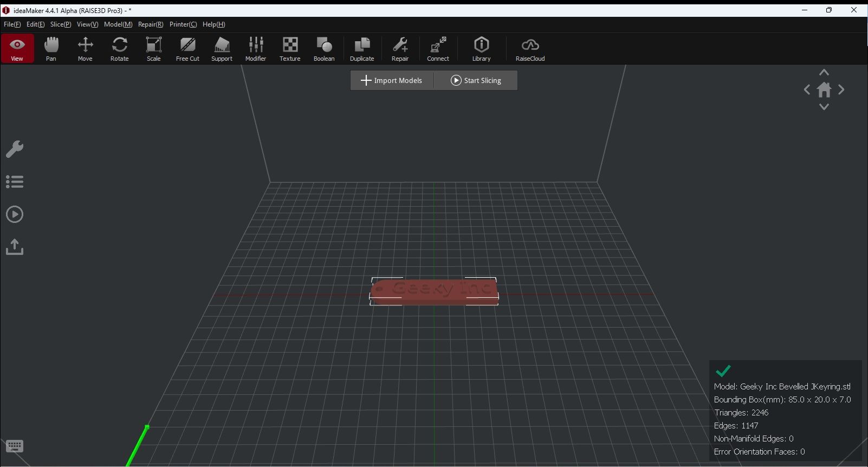Click the ideaMaker app icon in title bar

(x=6, y=10)
